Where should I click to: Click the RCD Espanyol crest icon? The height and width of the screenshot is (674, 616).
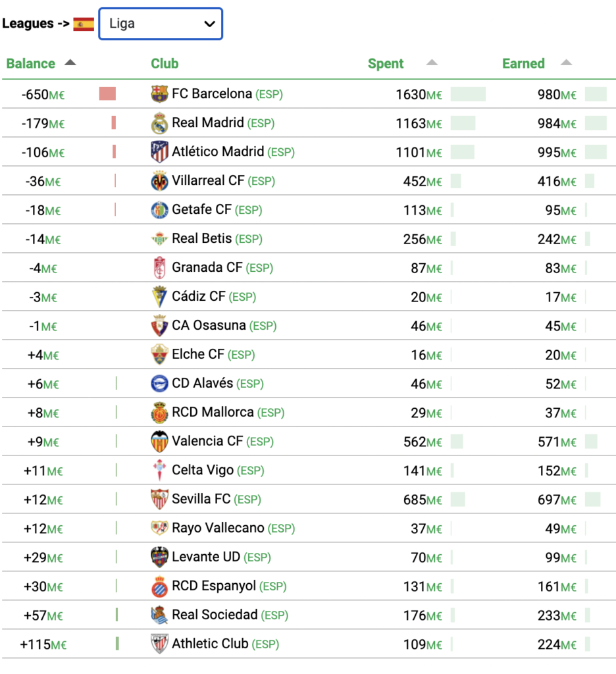159,586
